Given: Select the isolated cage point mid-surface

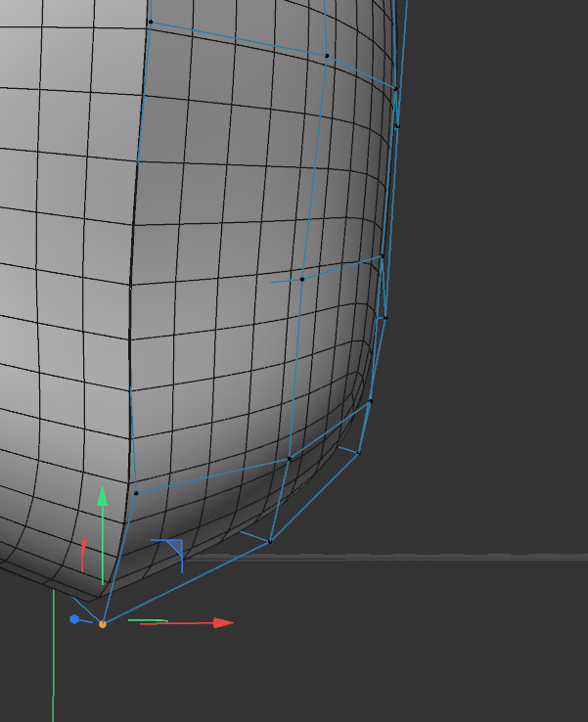Looking at the screenshot, I should tap(302, 279).
